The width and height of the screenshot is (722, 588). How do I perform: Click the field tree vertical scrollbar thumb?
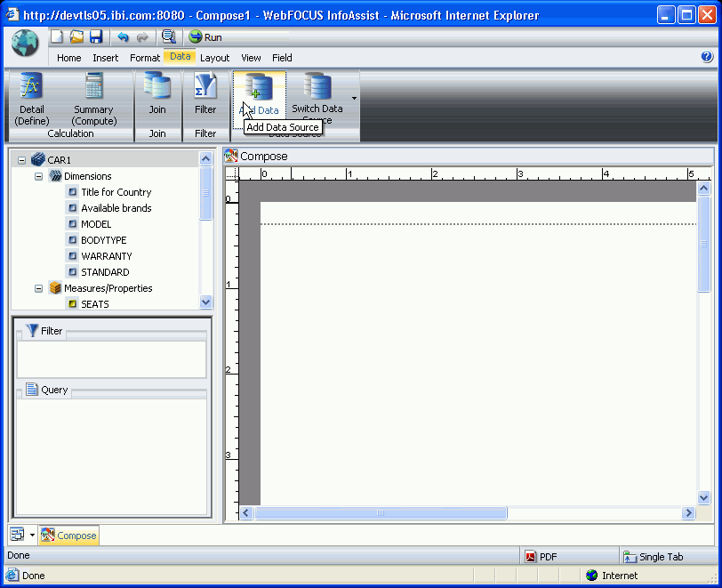click(x=205, y=193)
